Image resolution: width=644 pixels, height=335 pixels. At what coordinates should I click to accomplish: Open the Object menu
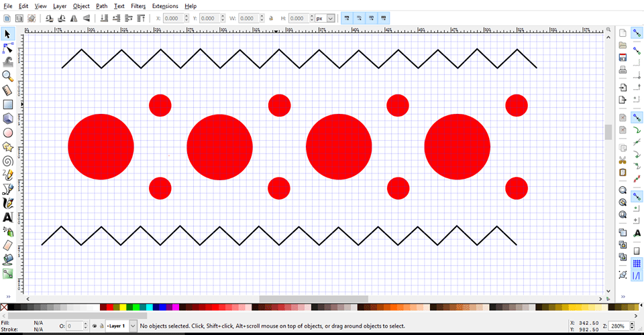tap(81, 6)
